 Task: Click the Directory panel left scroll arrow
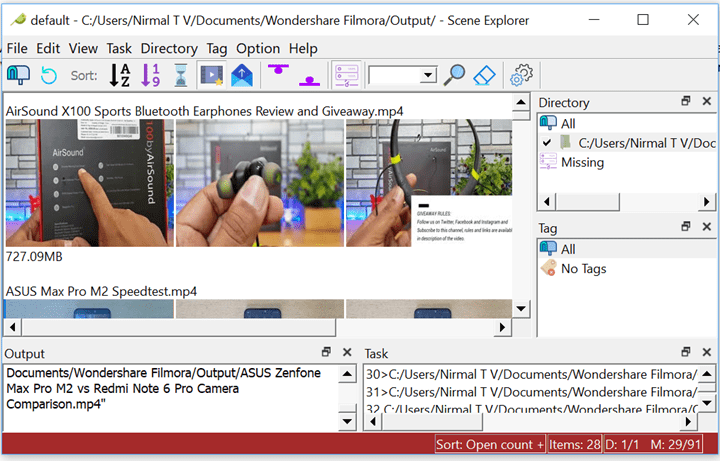coord(546,202)
